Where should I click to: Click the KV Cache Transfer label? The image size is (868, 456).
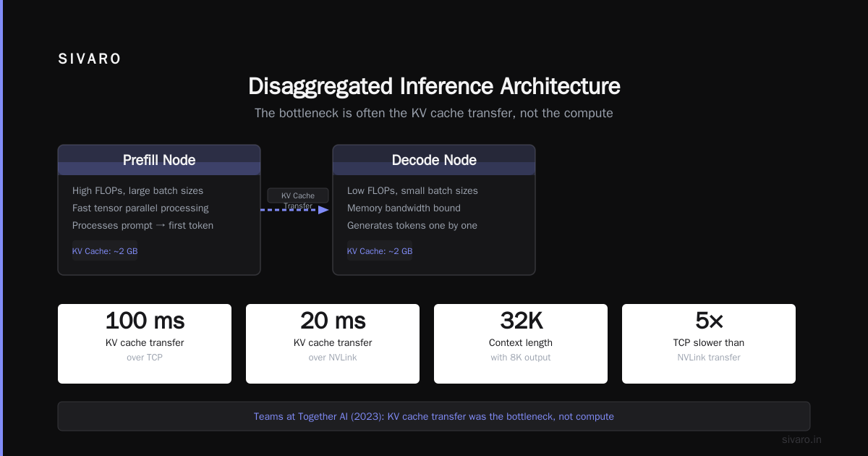(298, 199)
